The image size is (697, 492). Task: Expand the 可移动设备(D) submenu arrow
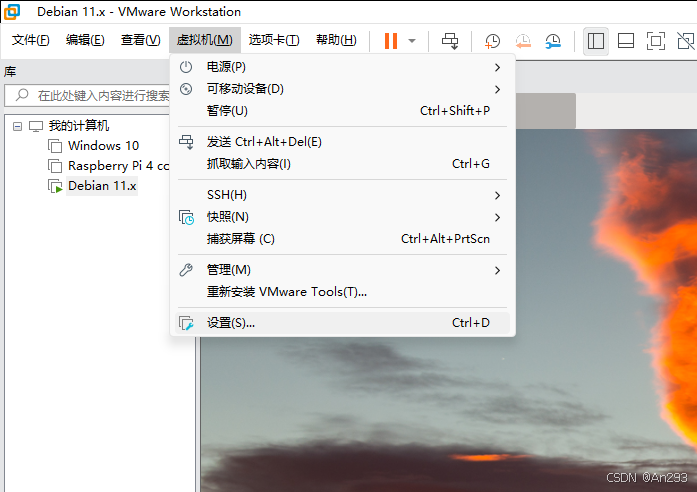497,89
